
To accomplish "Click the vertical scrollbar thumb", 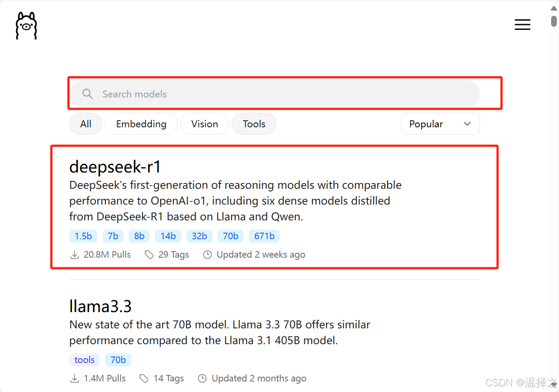I will coord(554,21).
